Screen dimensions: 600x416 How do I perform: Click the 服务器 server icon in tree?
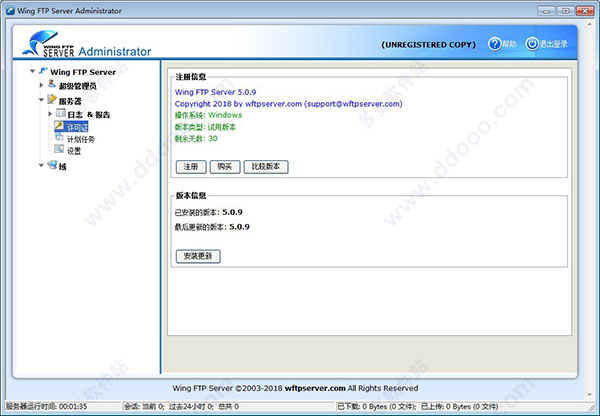pos(52,100)
